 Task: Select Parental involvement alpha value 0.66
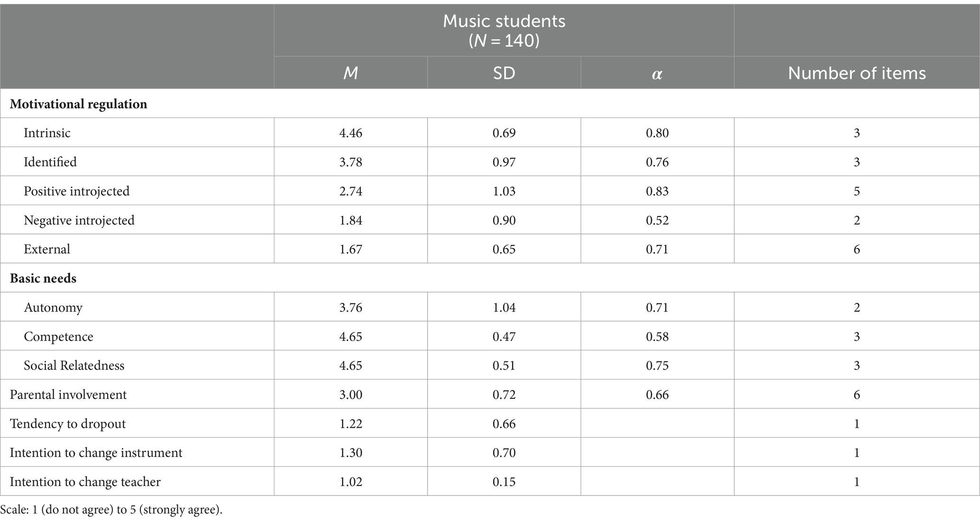[x=657, y=395]
